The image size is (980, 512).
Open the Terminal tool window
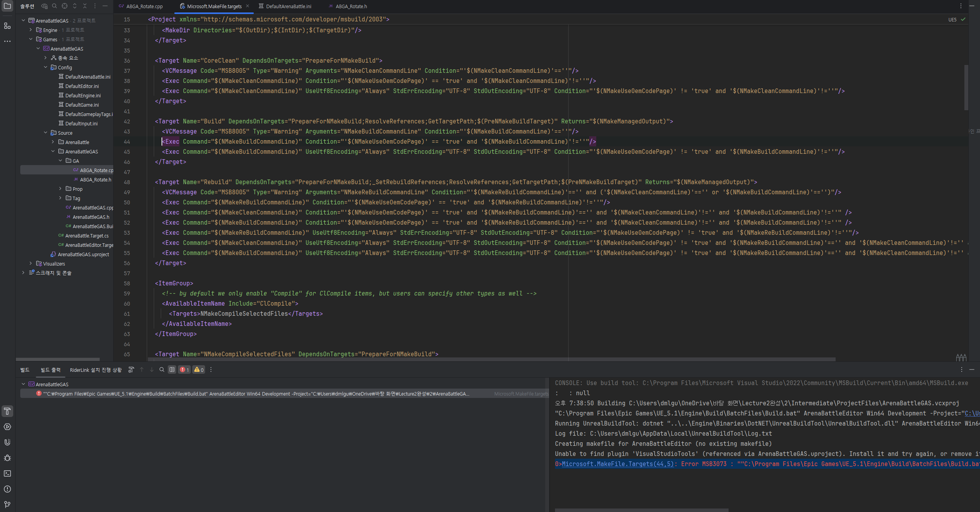(7, 473)
